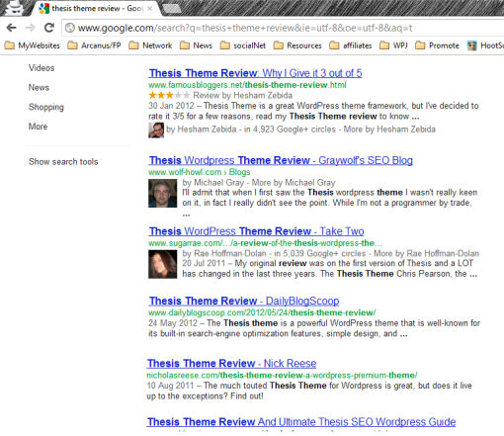Open the Arcanus/FP bookmarks folder
Viewport: 504px width, 436px height.
[94, 45]
